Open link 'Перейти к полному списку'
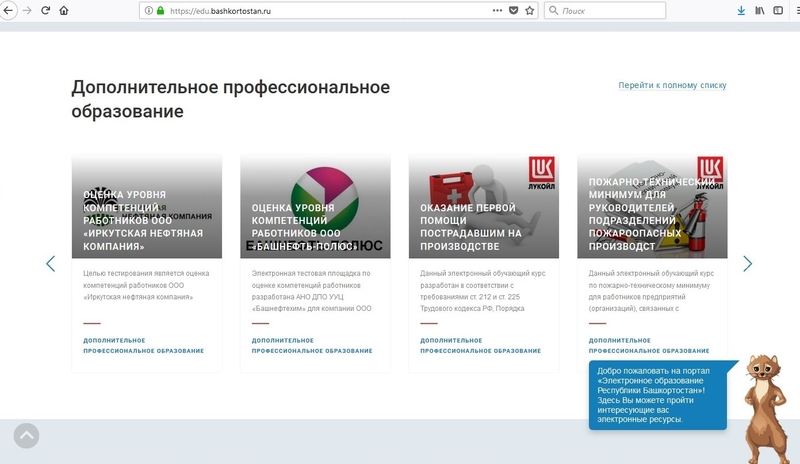Image resolution: width=800 pixels, height=464 pixels. [x=672, y=86]
